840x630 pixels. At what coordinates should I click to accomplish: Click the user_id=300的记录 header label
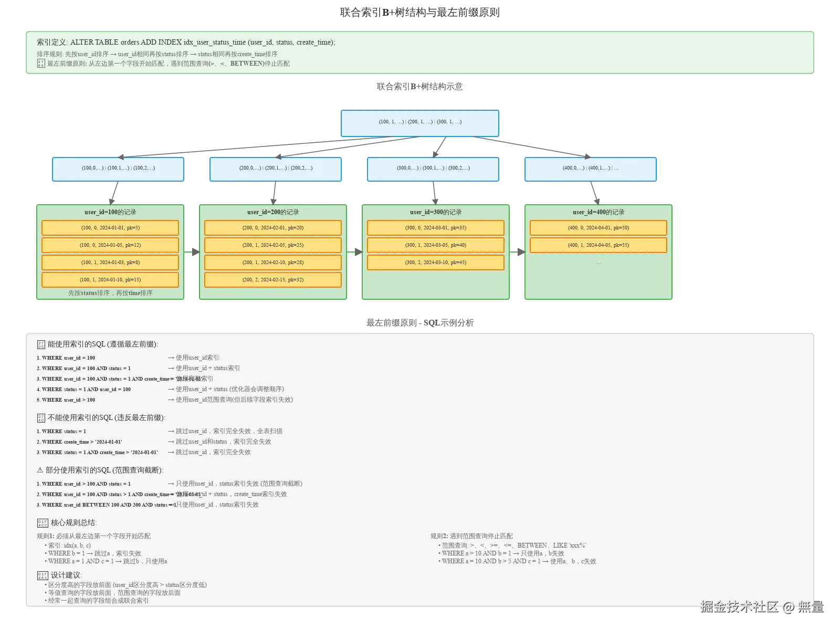click(x=435, y=212)
